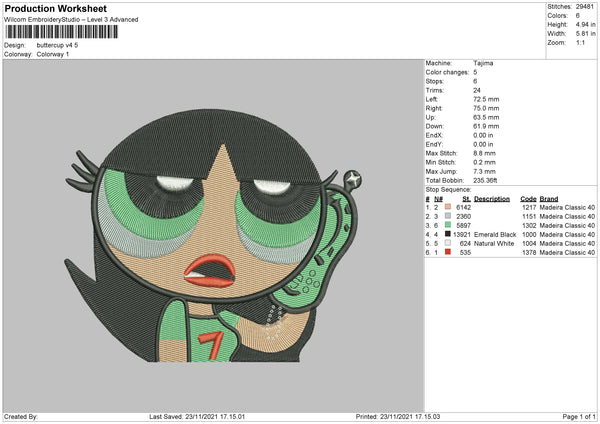The image size is (600, 424).
Task: Select the peach color swatch in stop 1
Action: pos(448,207)
